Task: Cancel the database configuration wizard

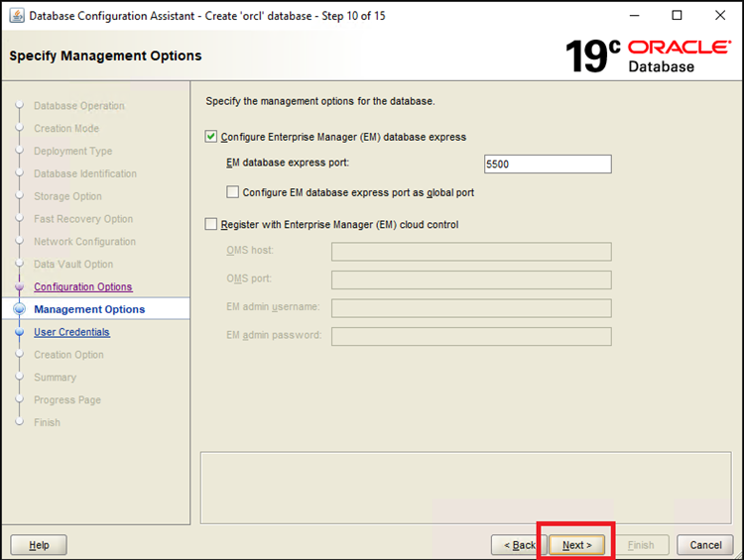Action: click(x=705, y=545)
